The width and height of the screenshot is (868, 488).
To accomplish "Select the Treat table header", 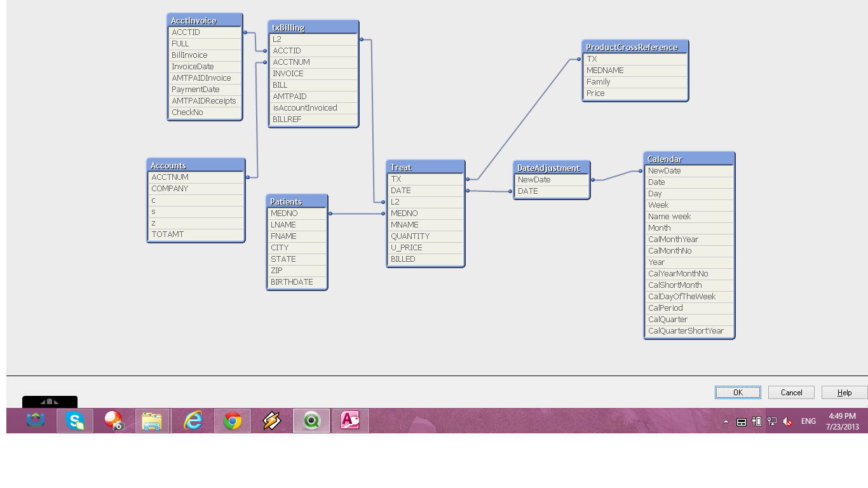I will [x=425, y=167].
